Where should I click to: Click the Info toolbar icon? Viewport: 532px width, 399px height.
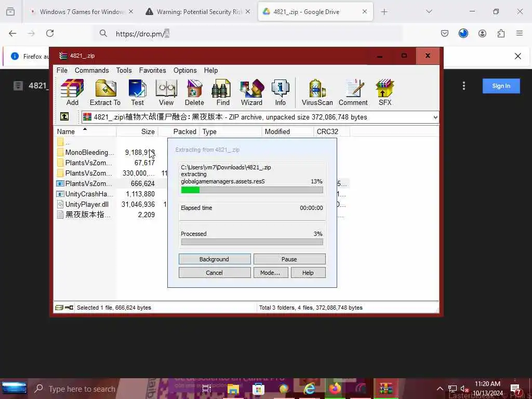pyautogui.click(x=280, y=92)
